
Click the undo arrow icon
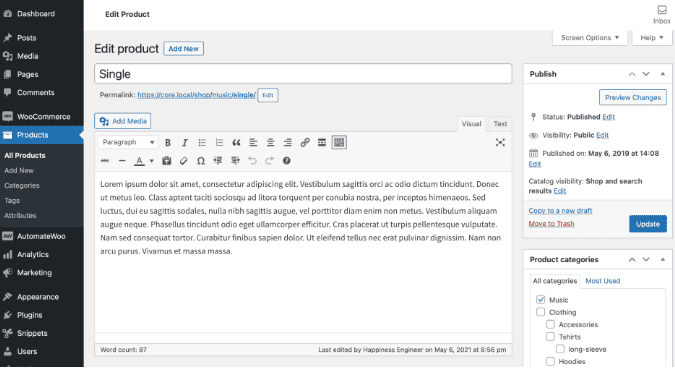[x=252, y=161]
